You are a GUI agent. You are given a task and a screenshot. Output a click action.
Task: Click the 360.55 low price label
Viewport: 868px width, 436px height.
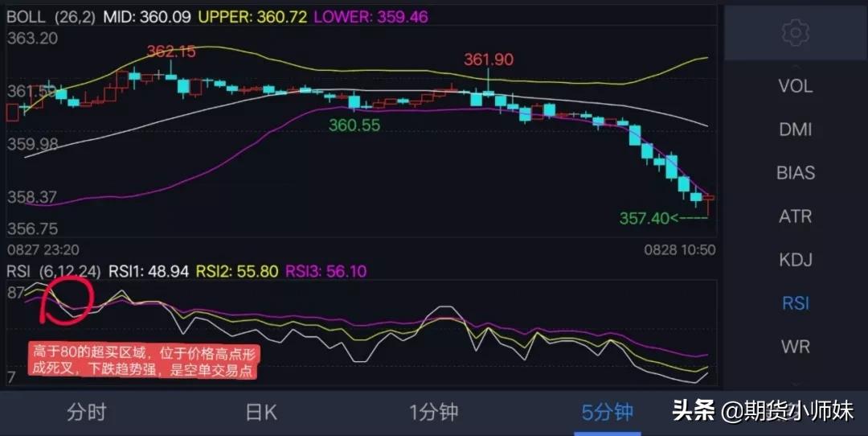coord(355,125)
